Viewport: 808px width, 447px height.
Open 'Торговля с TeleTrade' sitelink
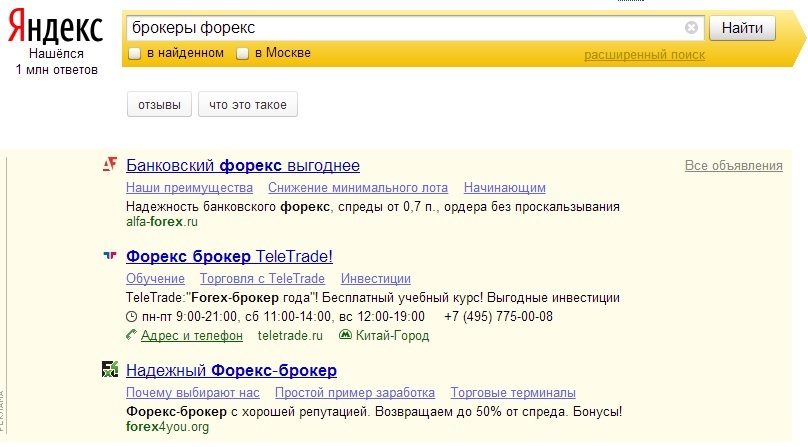(x=262, y=278)
